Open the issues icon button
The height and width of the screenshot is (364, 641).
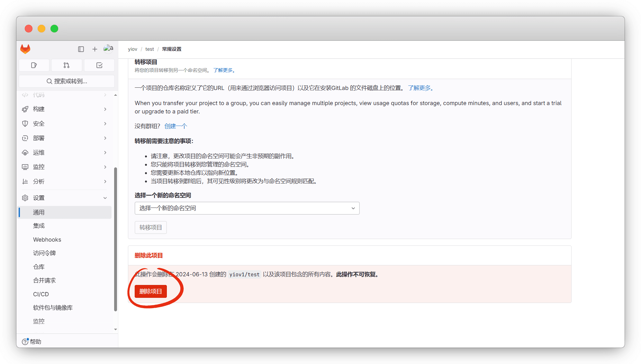[x=34, y=65]
